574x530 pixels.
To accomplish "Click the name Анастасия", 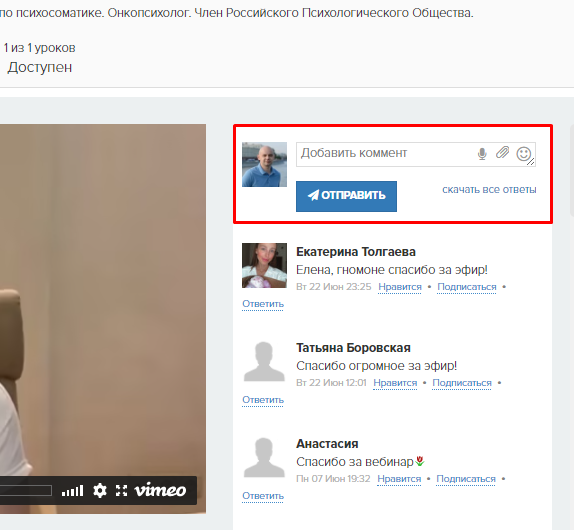I will click(327, 444).
